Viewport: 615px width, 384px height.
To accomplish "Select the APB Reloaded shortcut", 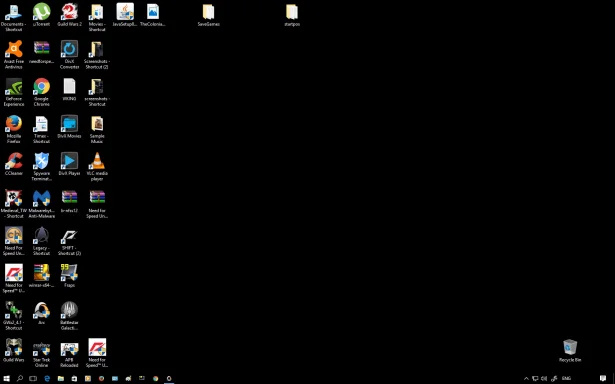I will point(69,352).
